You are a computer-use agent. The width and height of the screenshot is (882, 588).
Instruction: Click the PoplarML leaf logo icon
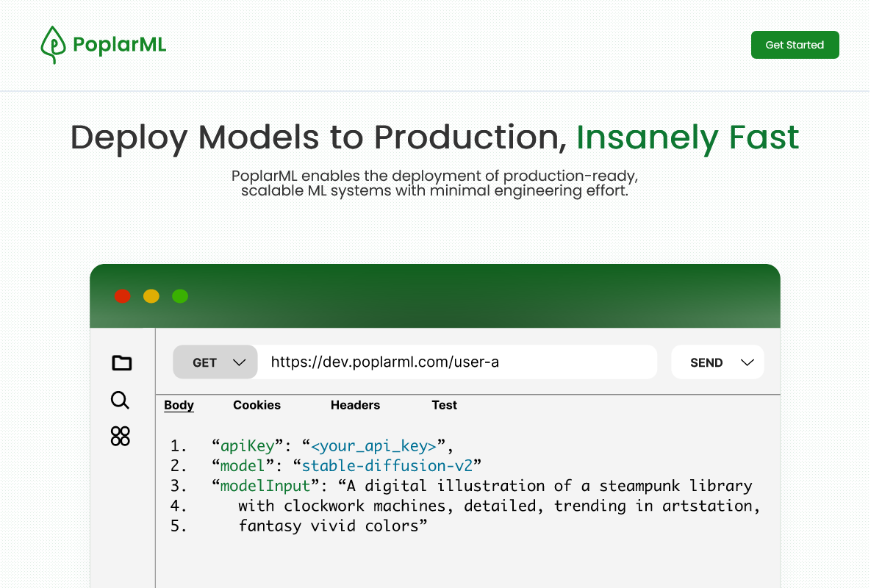tap(53, 45)
